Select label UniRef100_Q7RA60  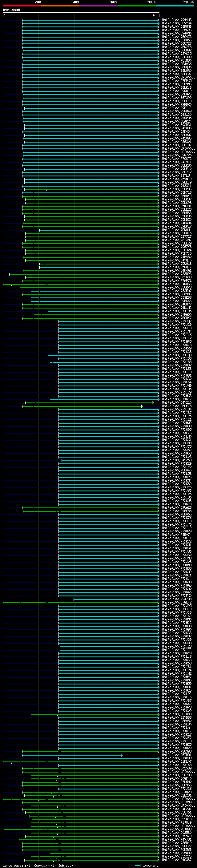(177, 314)
